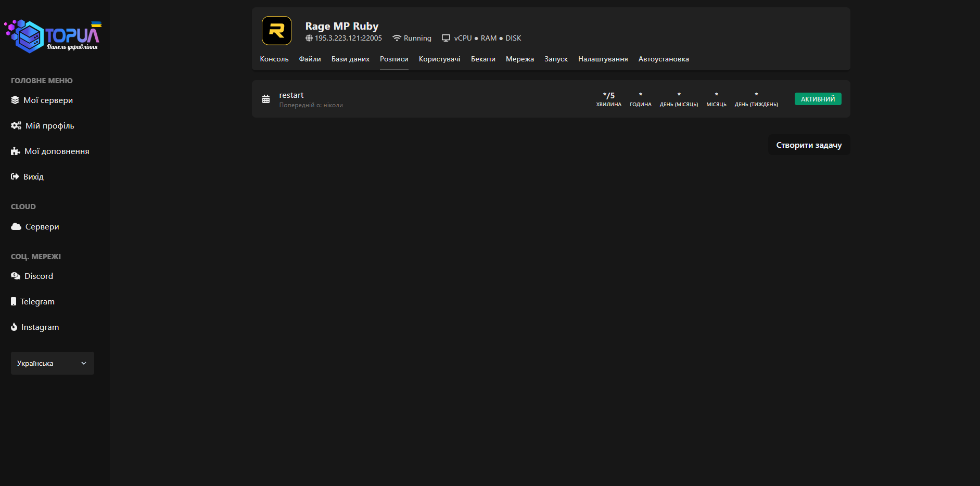The width and height of the screenshot is (980, 486).
Task: Open the Українська language dropdown
Action: point(52,363)
